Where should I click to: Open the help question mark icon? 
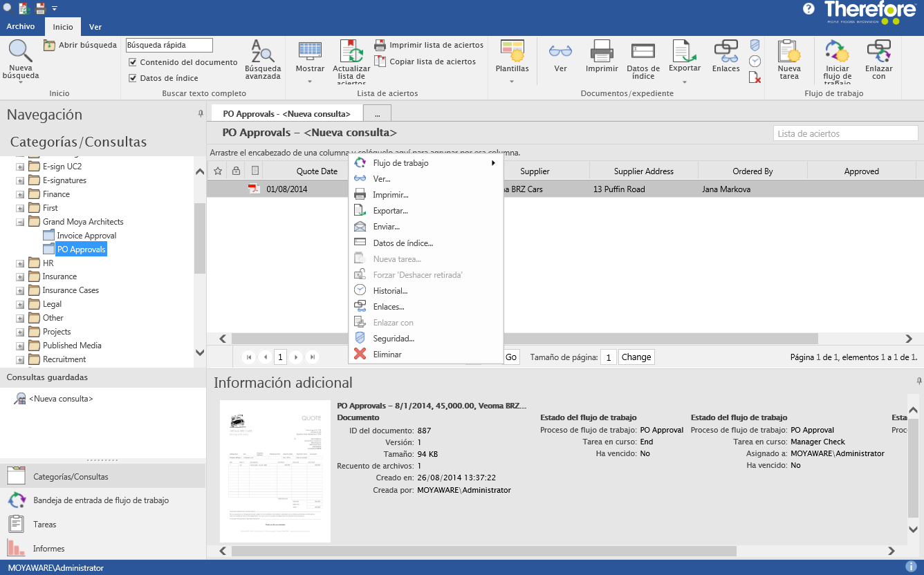pos(808,8)
